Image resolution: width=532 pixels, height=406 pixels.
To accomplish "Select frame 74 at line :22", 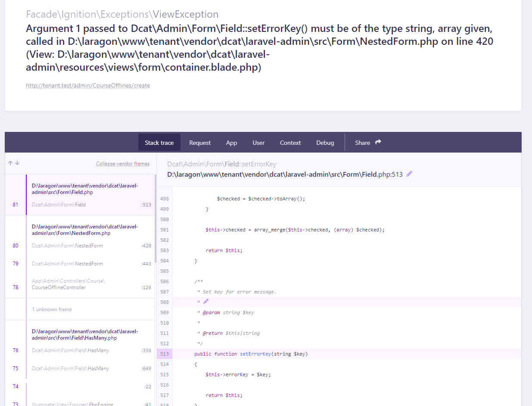I will click(80, 387).
